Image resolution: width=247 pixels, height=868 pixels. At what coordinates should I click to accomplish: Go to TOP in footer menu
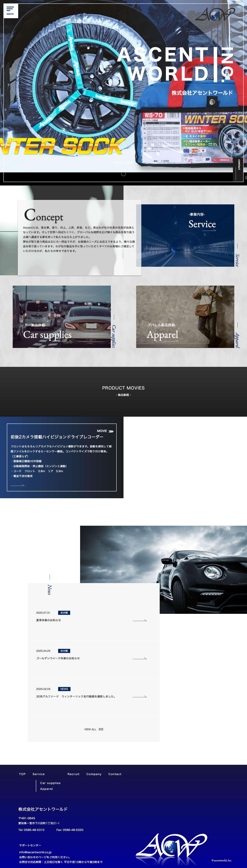pyautogui.click(x=22, y=774)
